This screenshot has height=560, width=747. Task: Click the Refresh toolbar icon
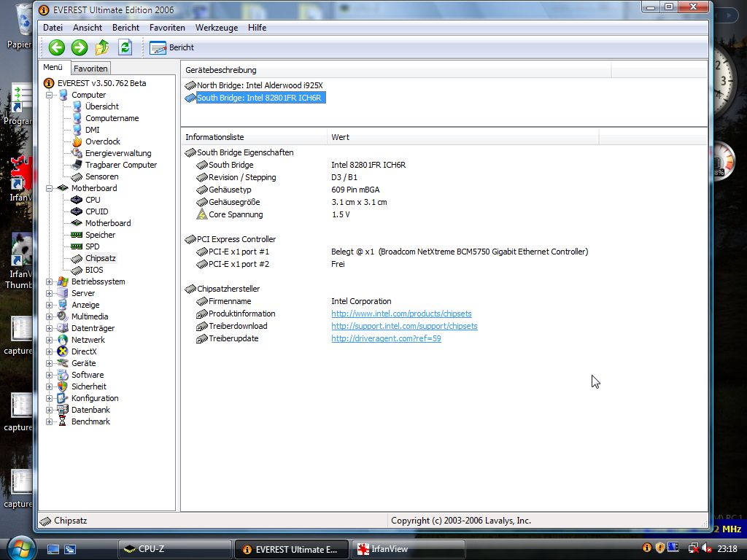pos(125,47)
